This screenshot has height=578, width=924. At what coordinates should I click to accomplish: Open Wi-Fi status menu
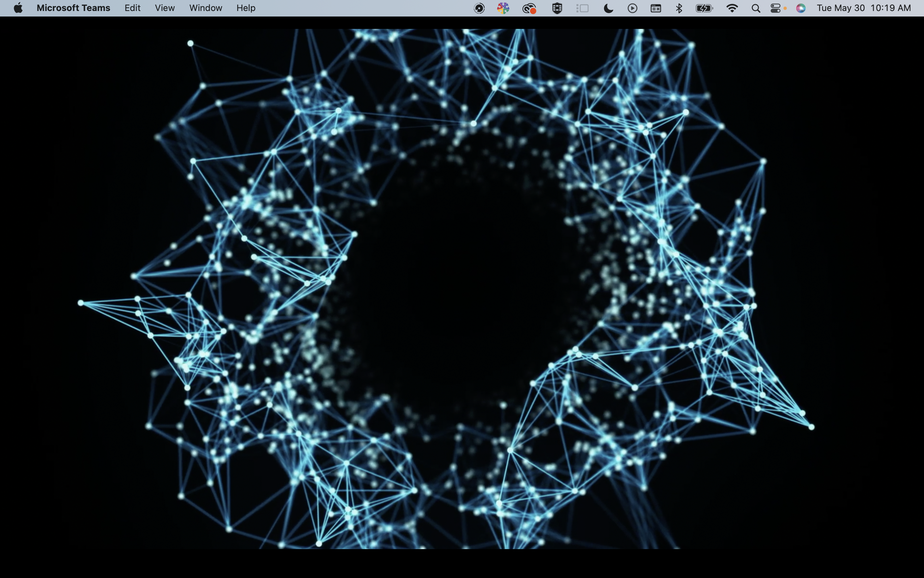731,8
